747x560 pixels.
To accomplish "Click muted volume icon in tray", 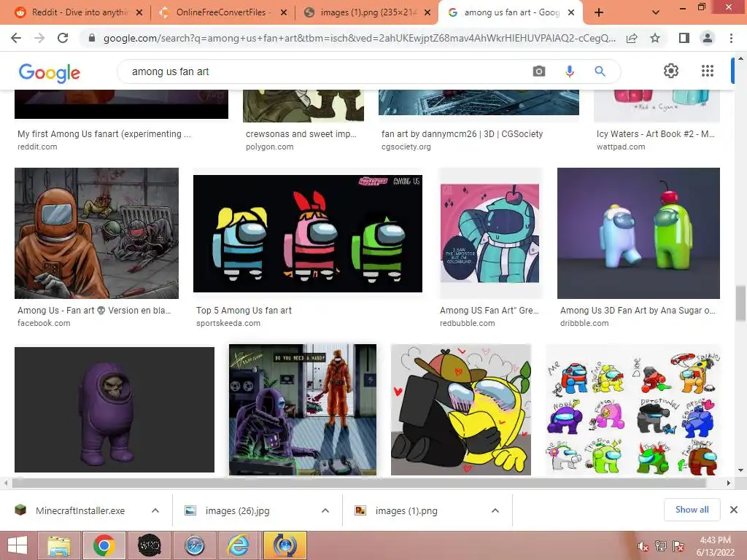I will (643, 547).
